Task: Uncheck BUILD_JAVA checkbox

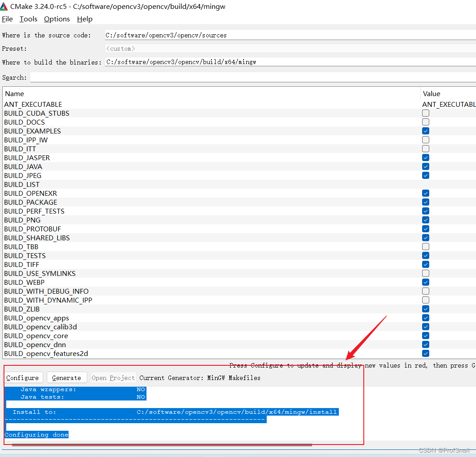Action: tap(426, 166)
